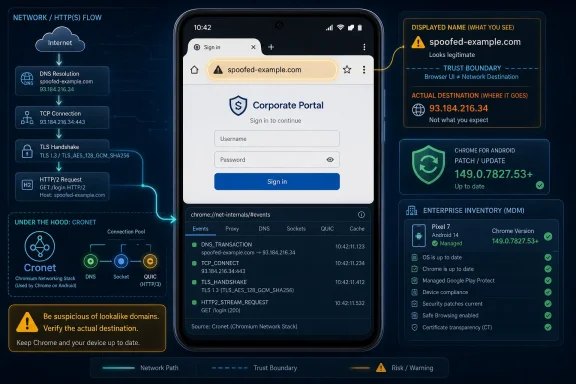This screenshot has height=384, width=576.
Task: Click orange QUIC node in Connection Pool
Action: 150,261
